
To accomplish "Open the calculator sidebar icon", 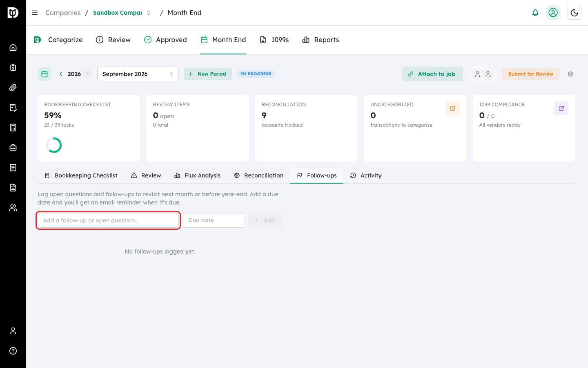I will [x=13, y=128].
